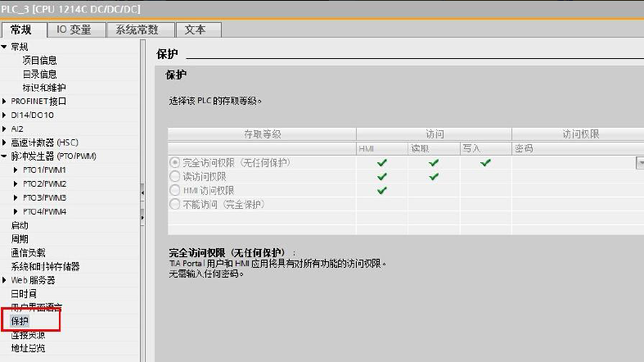
Task: Expand the PROFINET接口 tree arrow
Action: pyautogui.click(x=5, y=102)
